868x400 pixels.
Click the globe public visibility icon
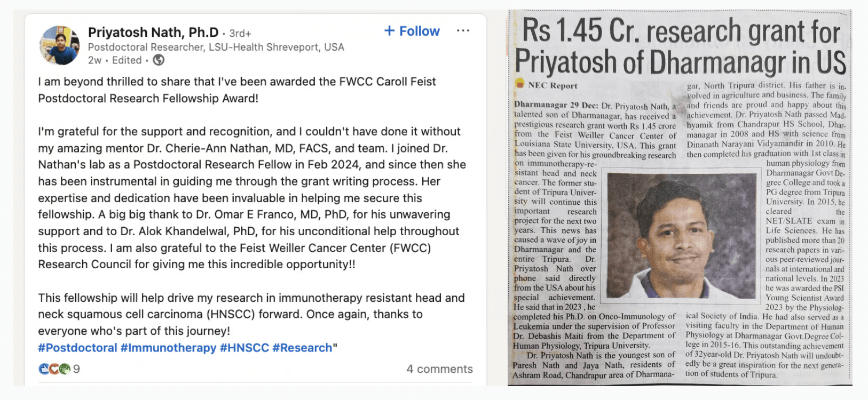[159, 60]
